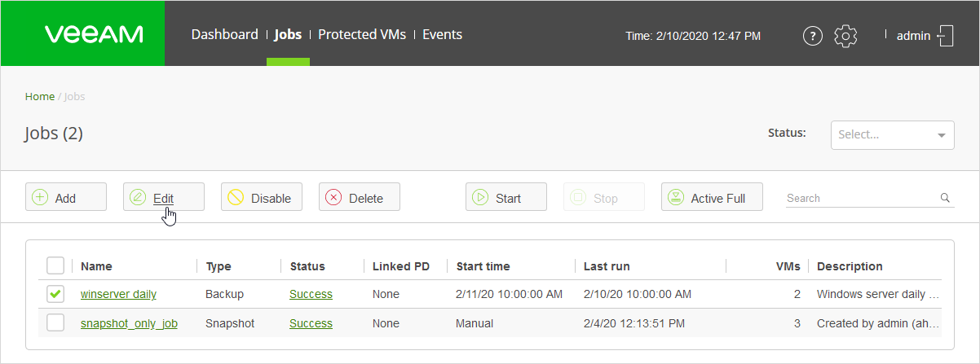980x364 pixels.
Task: Click the Add job plus icon
Action: pos(40,198)
